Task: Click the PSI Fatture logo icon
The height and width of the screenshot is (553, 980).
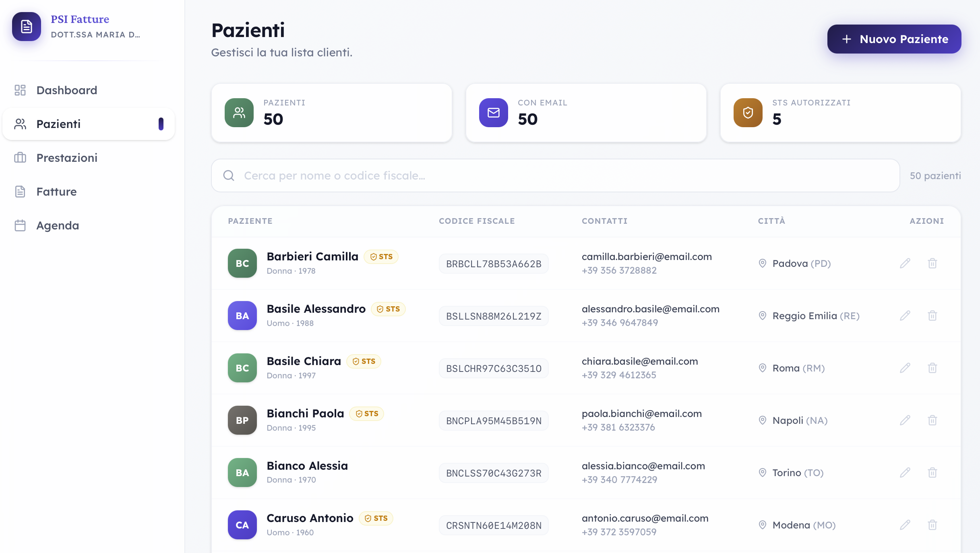Action: click(27, 27)
